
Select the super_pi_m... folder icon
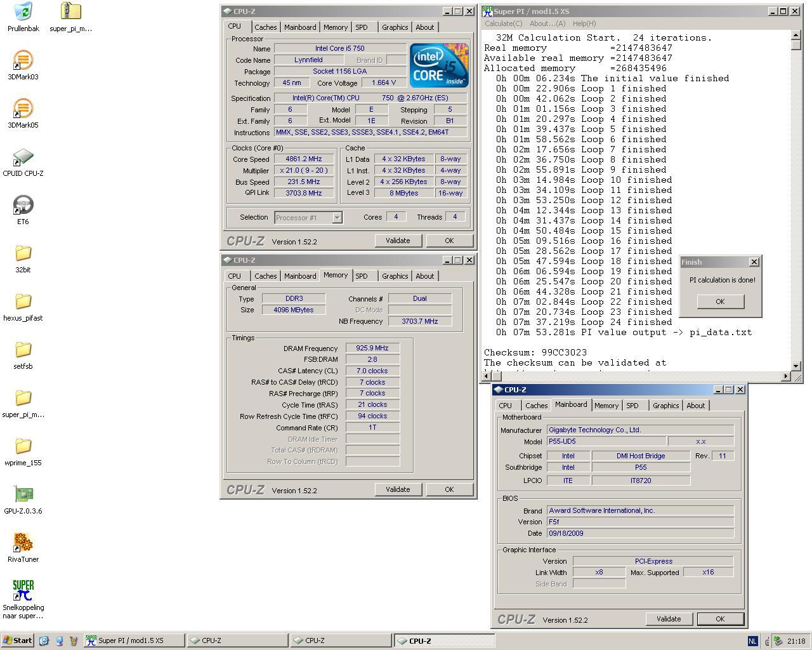pyautogui.click(x=23, y=397)
